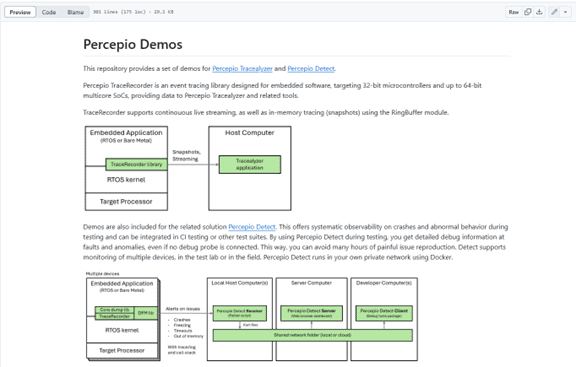Click 'Shared network folder' box in diagram
Image resolution: width=576 pixels, height=367 pixels.
click(313, 335)
